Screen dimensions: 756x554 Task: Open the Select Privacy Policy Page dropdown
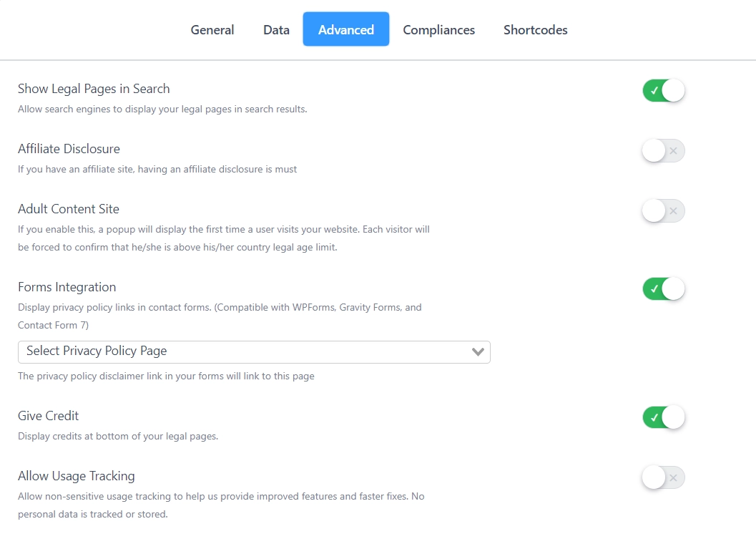(x=243, y=351)
